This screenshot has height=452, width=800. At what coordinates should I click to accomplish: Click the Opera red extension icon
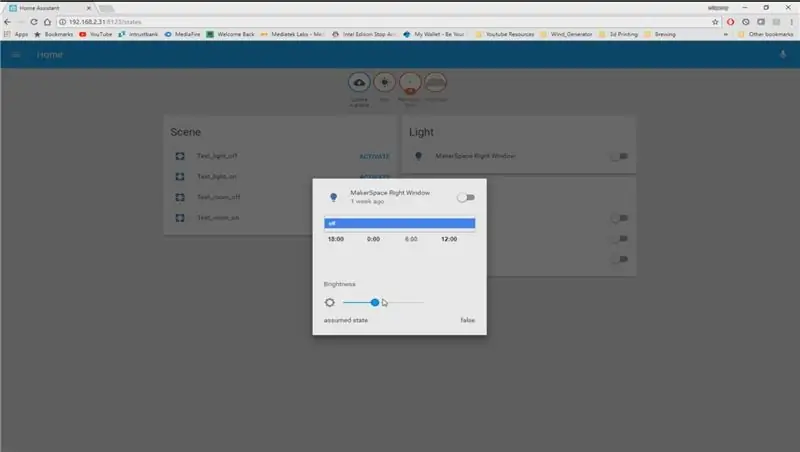(x=731, y=22)
